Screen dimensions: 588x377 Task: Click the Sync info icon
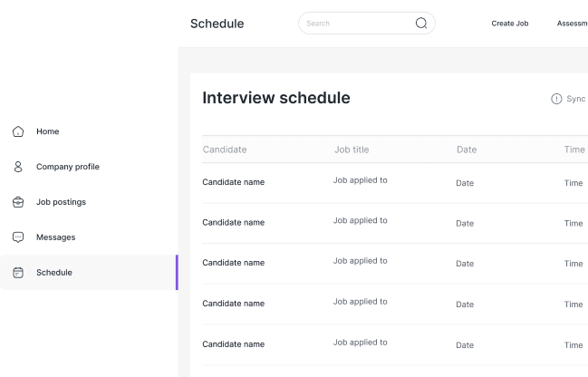556,99
